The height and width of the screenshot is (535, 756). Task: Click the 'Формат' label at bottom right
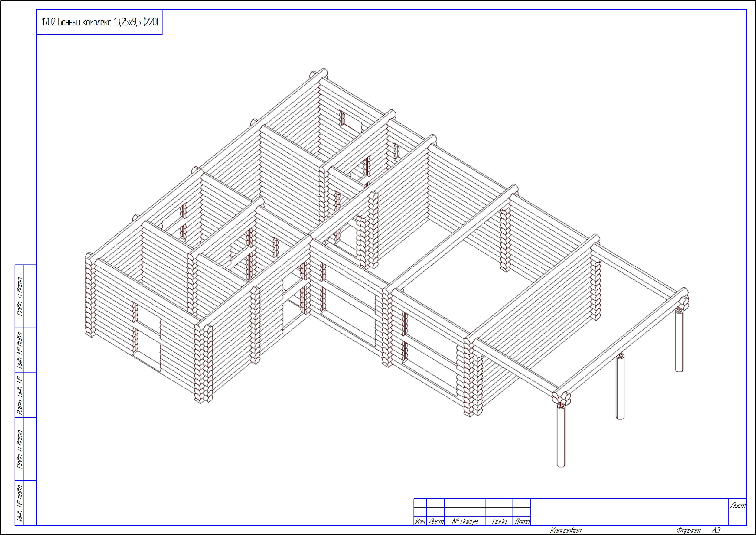(688, 531)
